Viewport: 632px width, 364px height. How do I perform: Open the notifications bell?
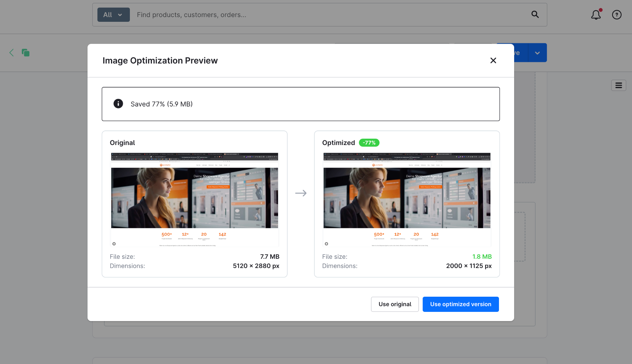tap(595, 15)
